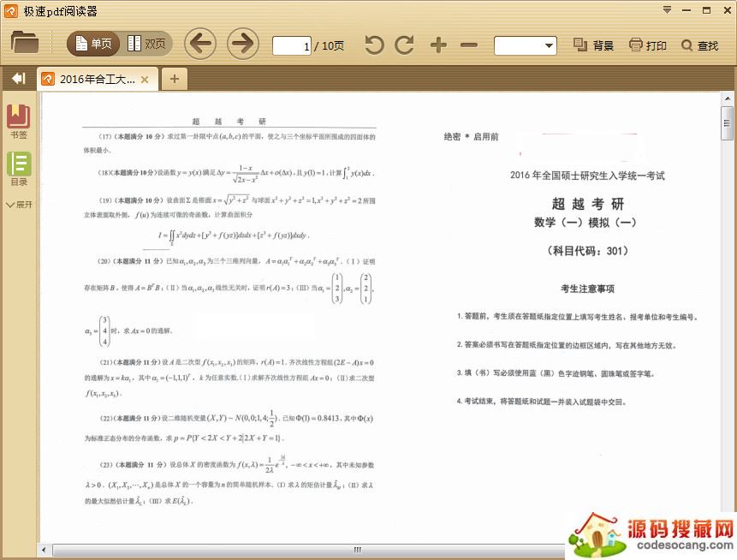
Task: Open the 目录 table of contents panel
Action: [19, 169]
